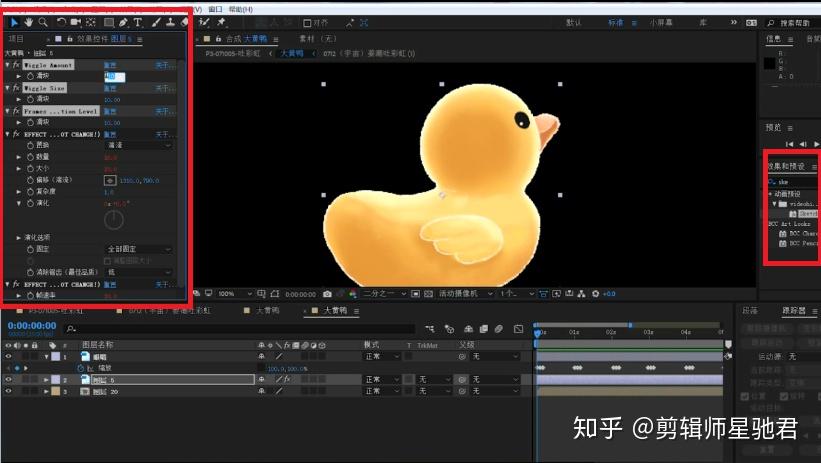Select the Clone Stamp tool
Image resolution: width=821 pixels, height=463 pixels.
tap(170, 22)
